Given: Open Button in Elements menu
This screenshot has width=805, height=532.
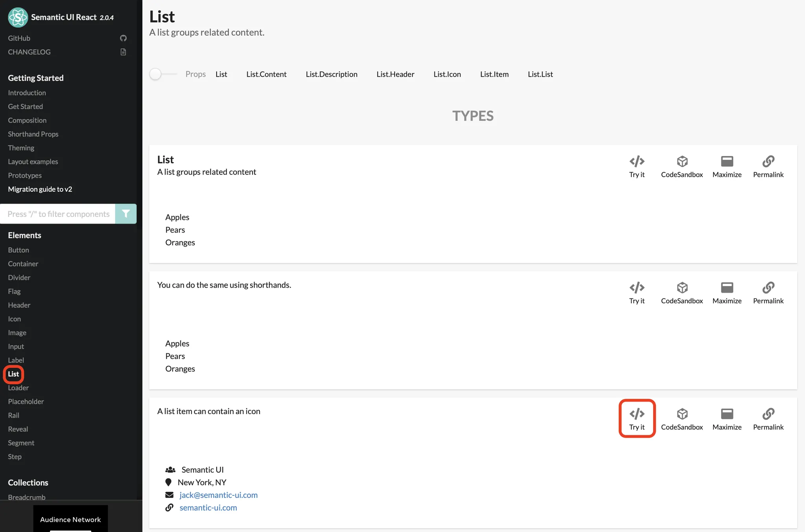Looking at the screenshot, I should pos(18,250).
